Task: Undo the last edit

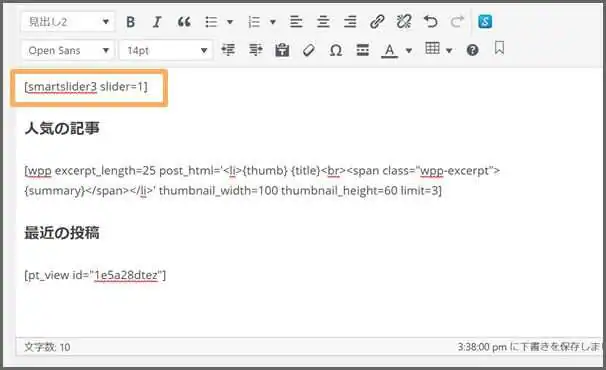Action: point(431,22)
